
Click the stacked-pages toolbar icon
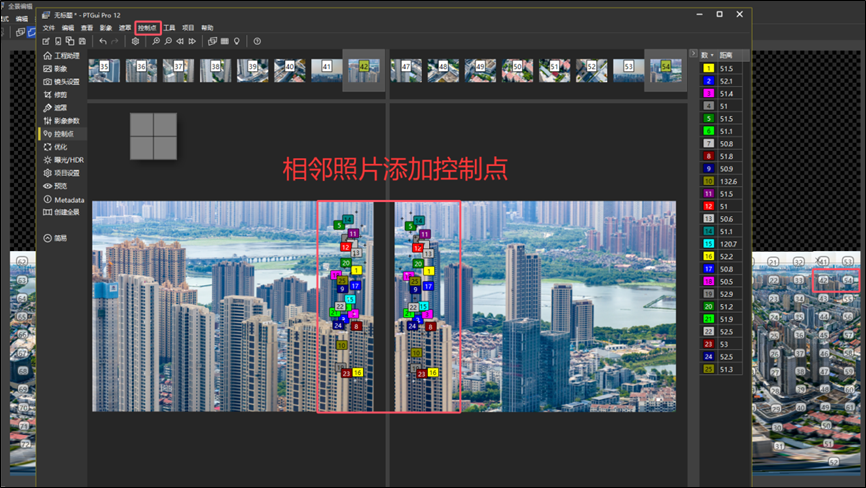70,41
